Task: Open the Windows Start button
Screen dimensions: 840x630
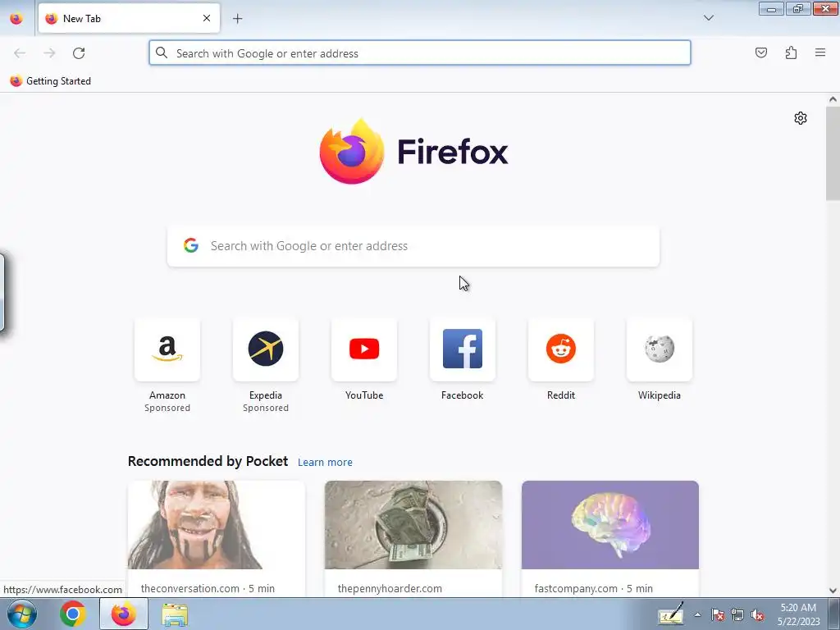Action: click(21, 614)
